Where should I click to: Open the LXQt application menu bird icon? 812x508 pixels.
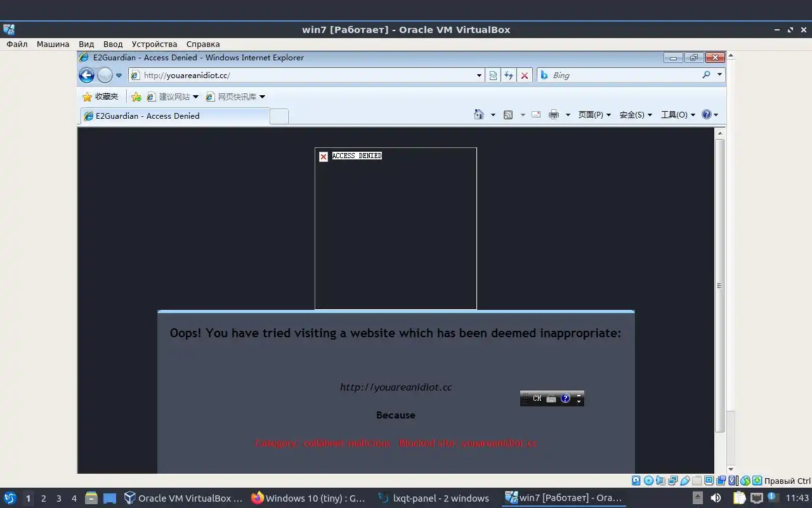(x=10, y=498)
